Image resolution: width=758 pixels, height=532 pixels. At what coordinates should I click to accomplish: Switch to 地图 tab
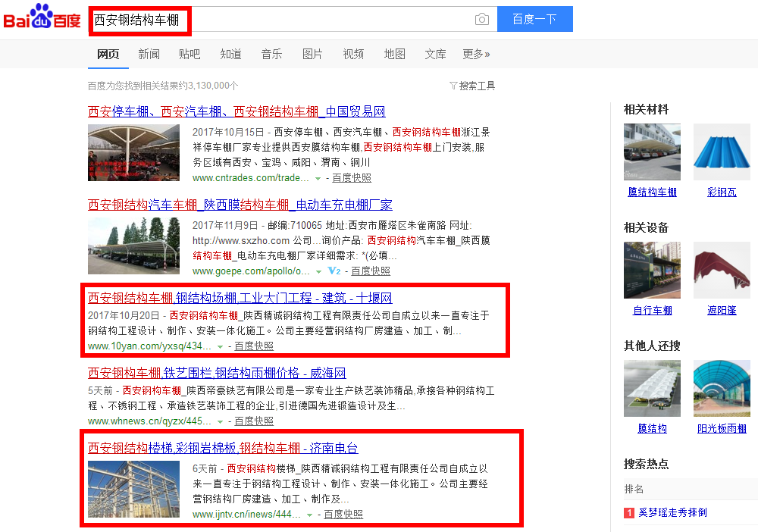click(x=394, y=54)
